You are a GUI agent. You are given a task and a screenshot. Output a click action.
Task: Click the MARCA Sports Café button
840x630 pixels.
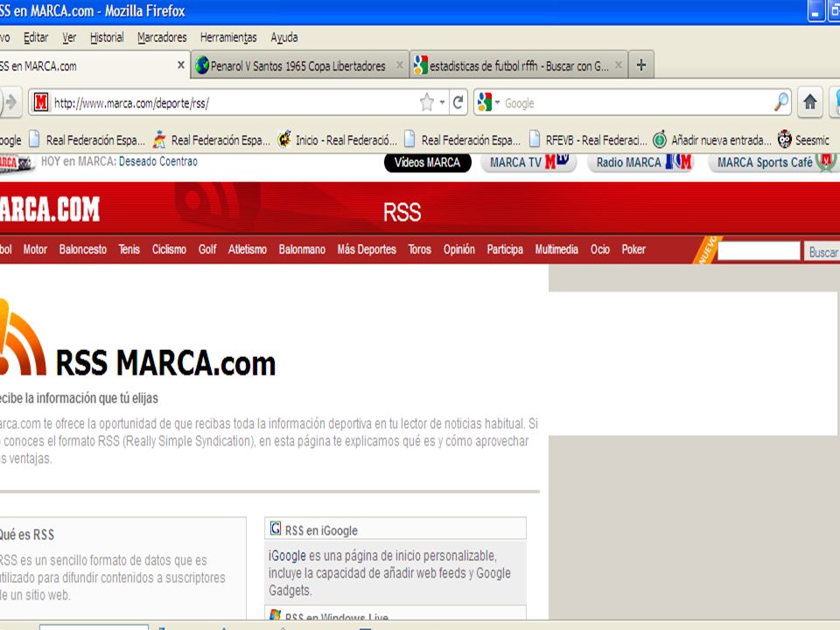pyautogui.click(x=773, y=163)
